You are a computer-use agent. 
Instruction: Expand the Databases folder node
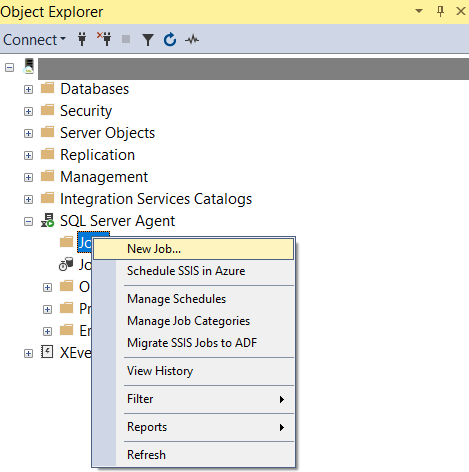coord(28,89)
